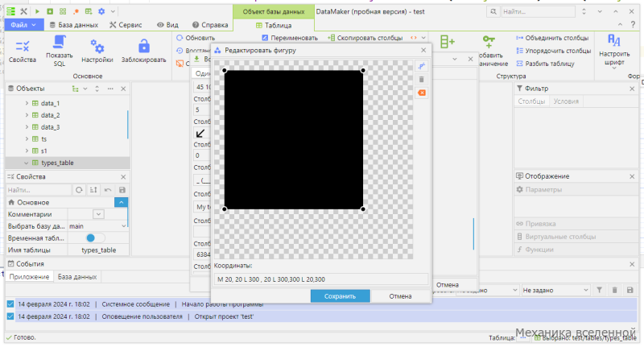Click Упорядочить столбцы command
Viewport: 644px width, 347px height.
pos(553,51)
